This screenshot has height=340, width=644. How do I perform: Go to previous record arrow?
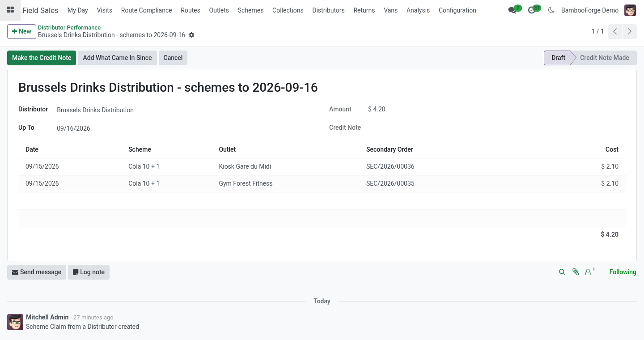(x=615, y=31)
